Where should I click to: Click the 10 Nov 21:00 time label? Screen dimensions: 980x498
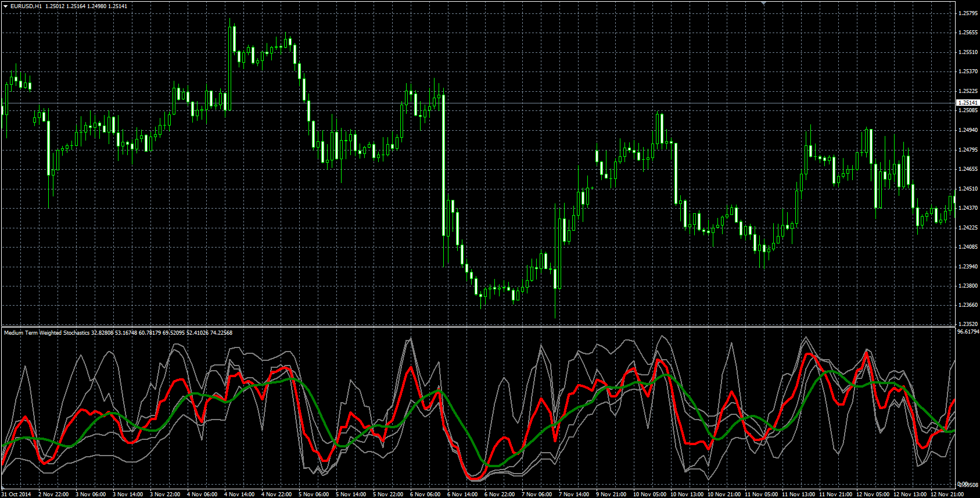click(x=724, y=495)
